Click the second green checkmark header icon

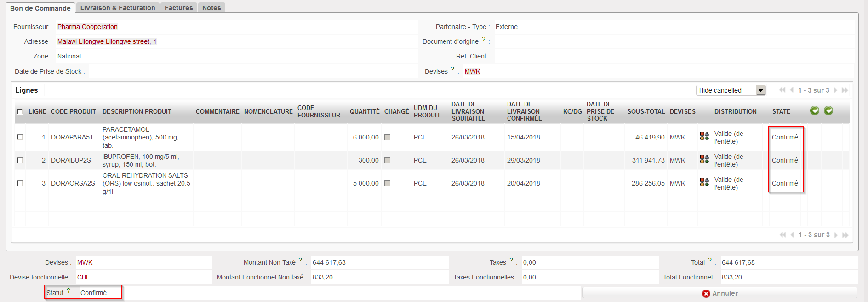tap(828, 110)
